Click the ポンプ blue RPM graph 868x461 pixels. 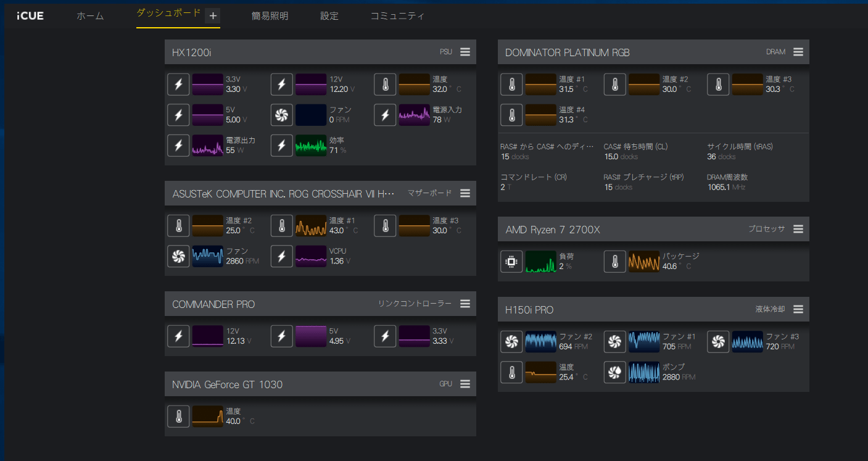[644, 372]
